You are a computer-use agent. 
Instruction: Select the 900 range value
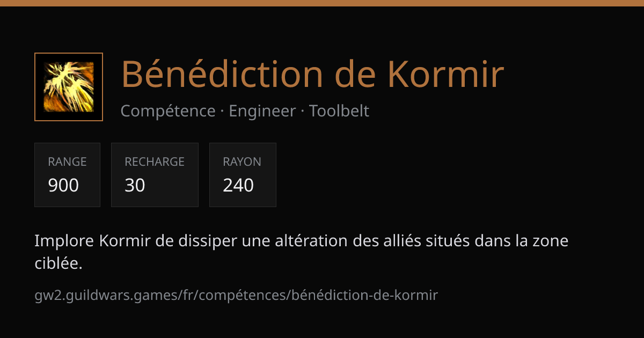(63, 185)
